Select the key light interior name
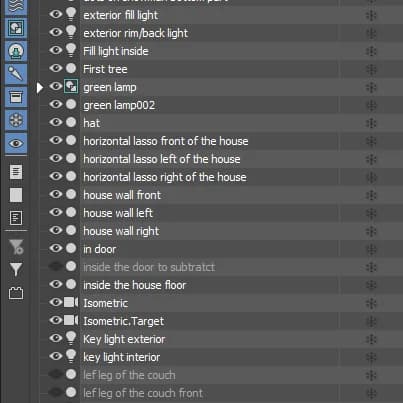Viewport: 403px width, 403px height. [x=122, y=357]
